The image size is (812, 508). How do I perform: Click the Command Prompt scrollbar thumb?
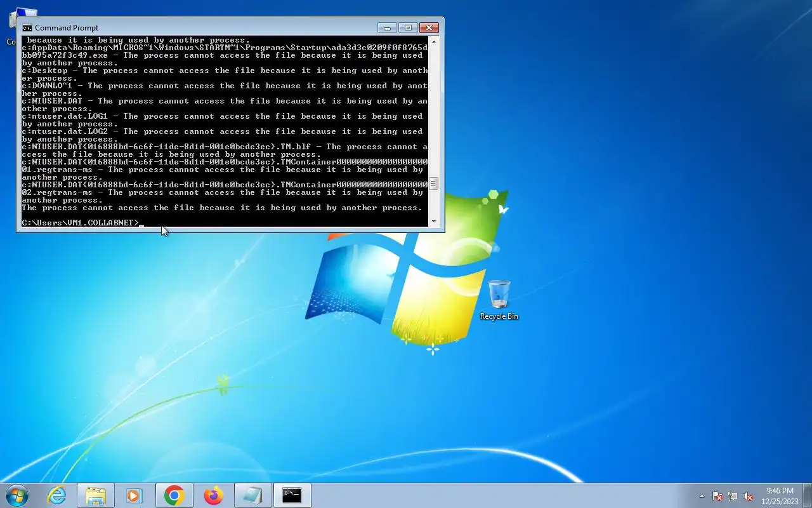(x=434, y=184)
